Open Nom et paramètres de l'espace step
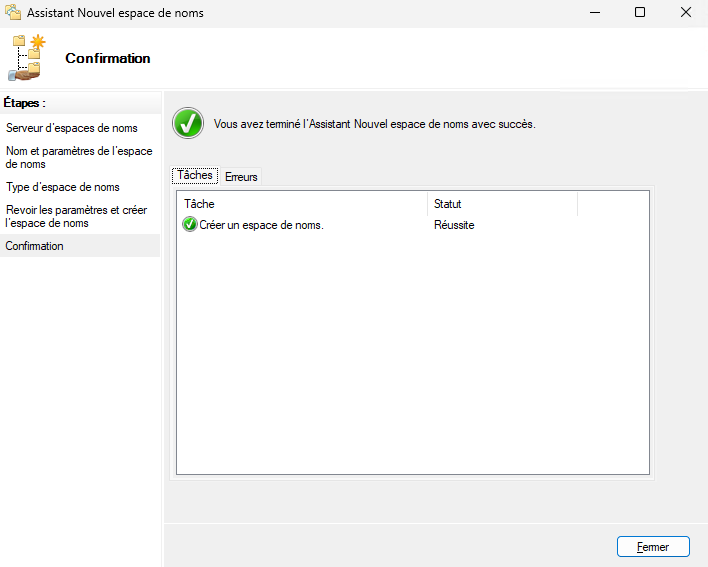This screenshot has width=708, height=567. [79, 157]
